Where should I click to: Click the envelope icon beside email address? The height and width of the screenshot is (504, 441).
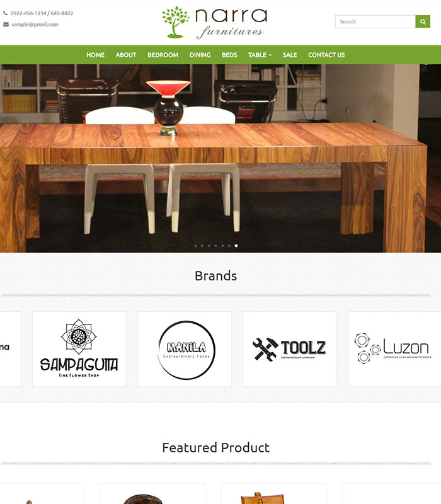click(6, 25)
